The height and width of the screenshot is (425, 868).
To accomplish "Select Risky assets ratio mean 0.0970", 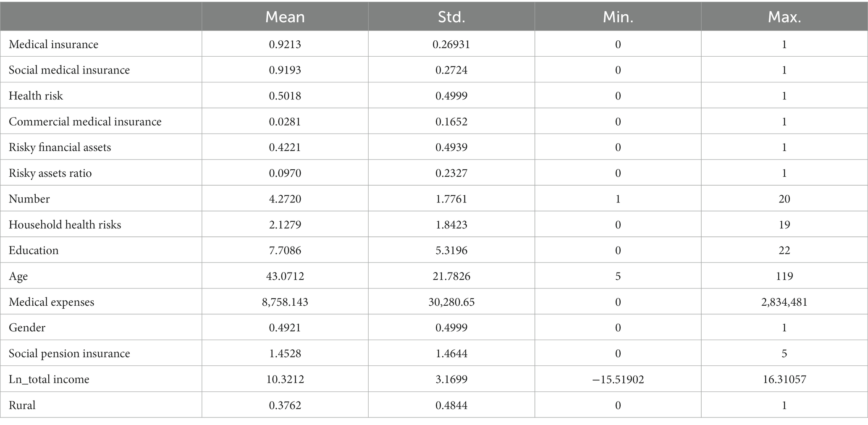I will click(285, 173).
